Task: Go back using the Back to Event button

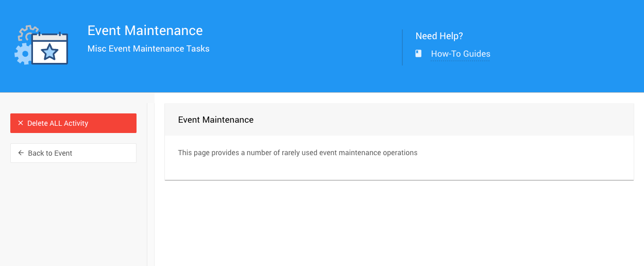Action: pos(73,153)
